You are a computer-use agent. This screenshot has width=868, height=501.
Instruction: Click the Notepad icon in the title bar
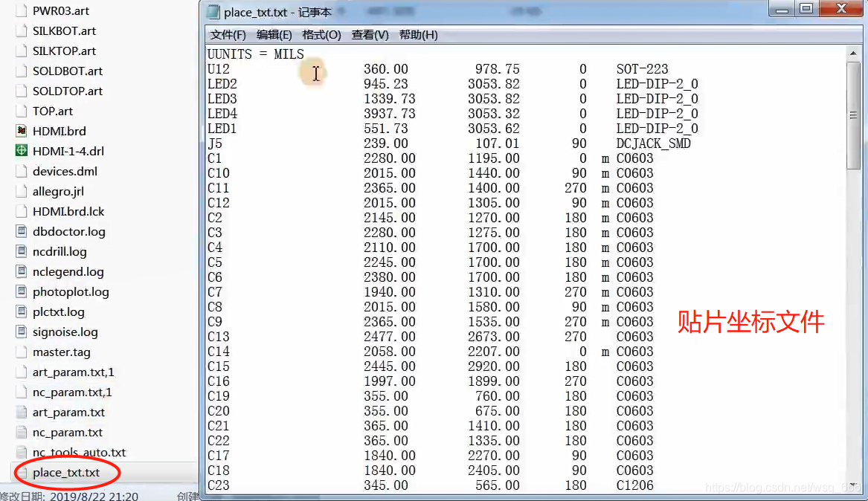click(212, 10)
